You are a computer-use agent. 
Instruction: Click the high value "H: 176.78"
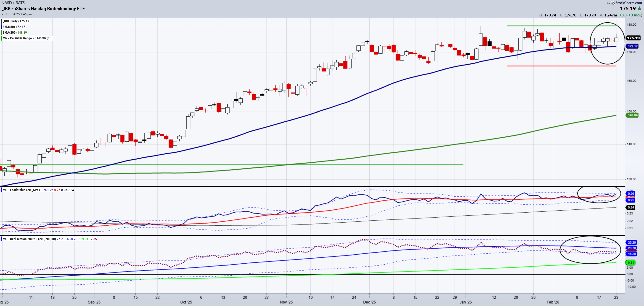tap(568, 15)
